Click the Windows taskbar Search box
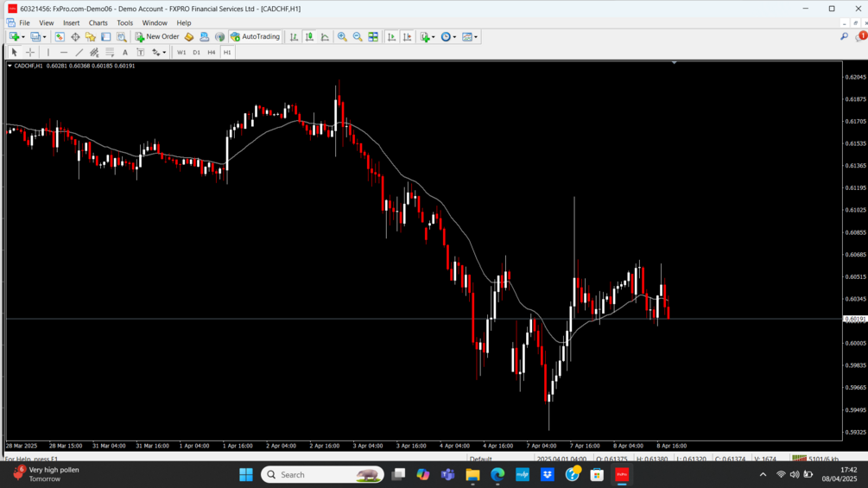 (322, 475)
